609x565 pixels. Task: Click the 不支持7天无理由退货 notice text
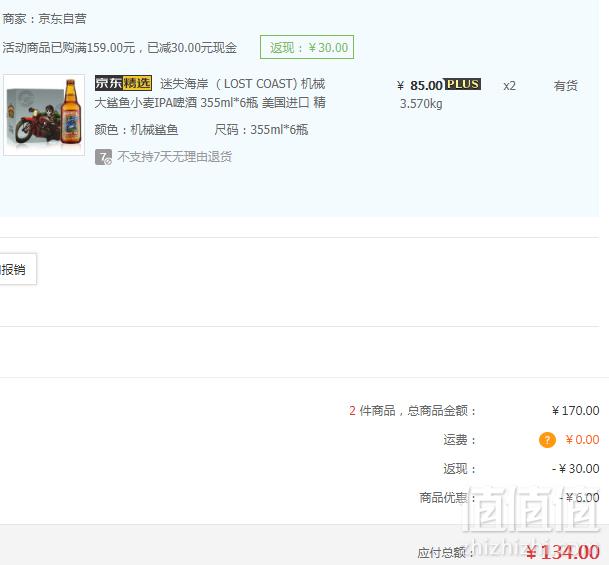(174, 157)
